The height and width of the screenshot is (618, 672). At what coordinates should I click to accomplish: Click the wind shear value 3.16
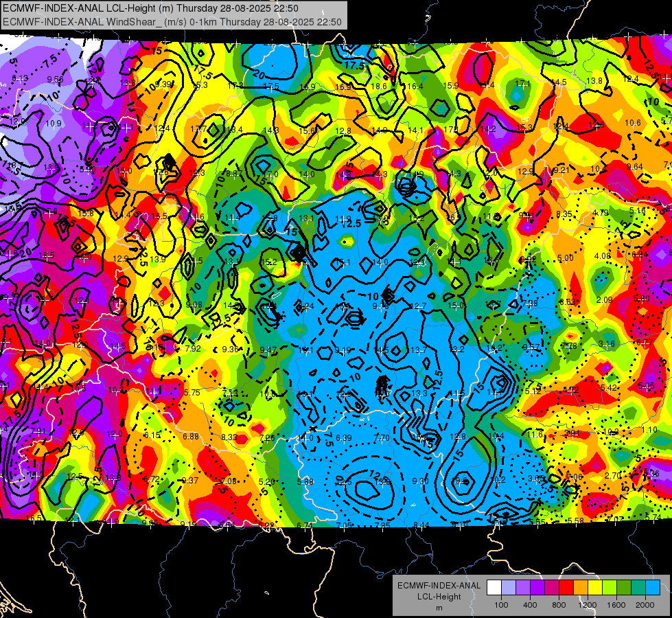(606, 343)
